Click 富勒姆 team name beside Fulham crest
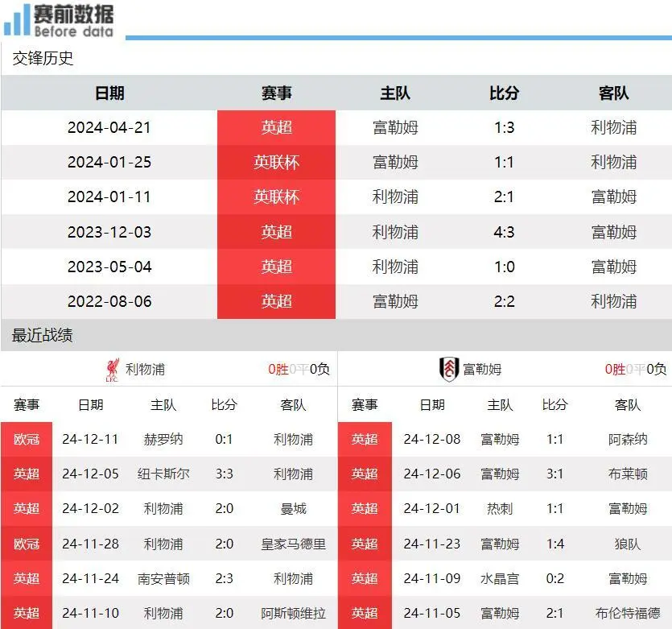This screenshot has width=672, height=629. [482, 369]
